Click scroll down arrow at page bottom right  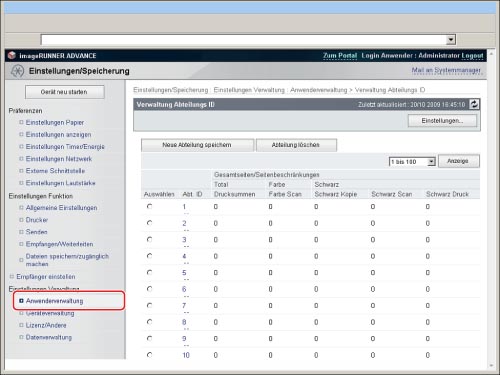pos(491,366)
